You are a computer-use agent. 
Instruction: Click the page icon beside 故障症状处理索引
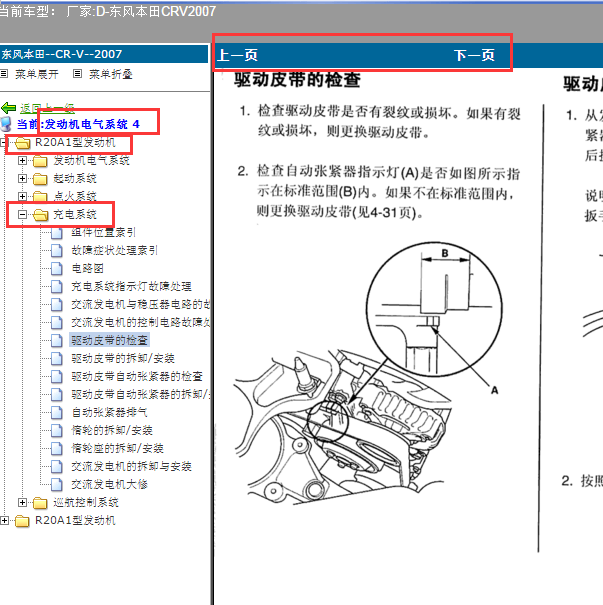point(57,251)
